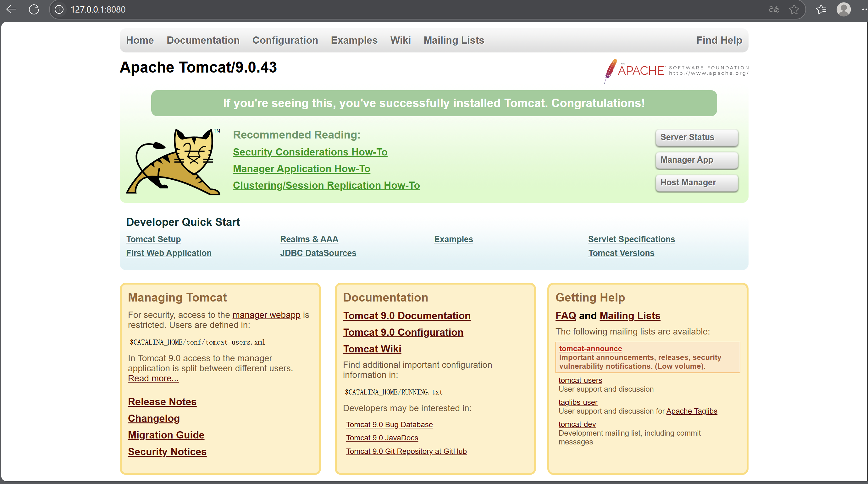Click the Manager App button
The image size is (868, 484).
(696, 160)
